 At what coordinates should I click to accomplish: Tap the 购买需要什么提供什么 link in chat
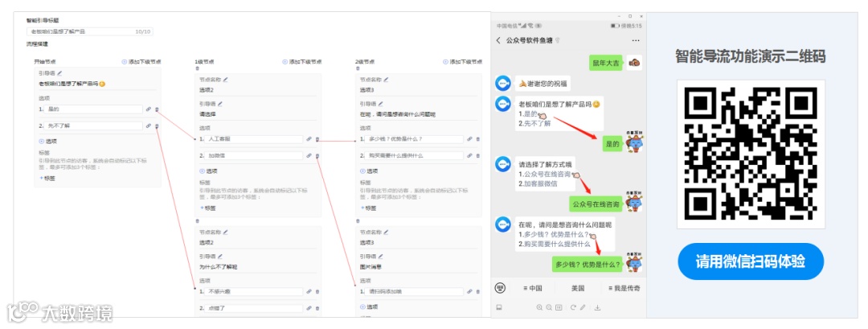coord(557,244)
